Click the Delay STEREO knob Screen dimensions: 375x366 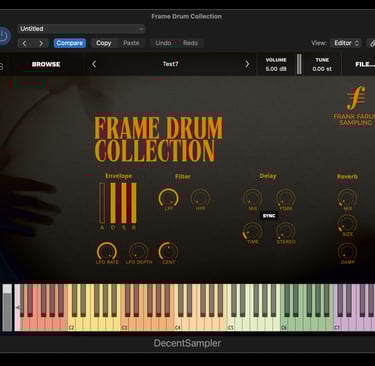pyautogui.click(x=286, y=231)
